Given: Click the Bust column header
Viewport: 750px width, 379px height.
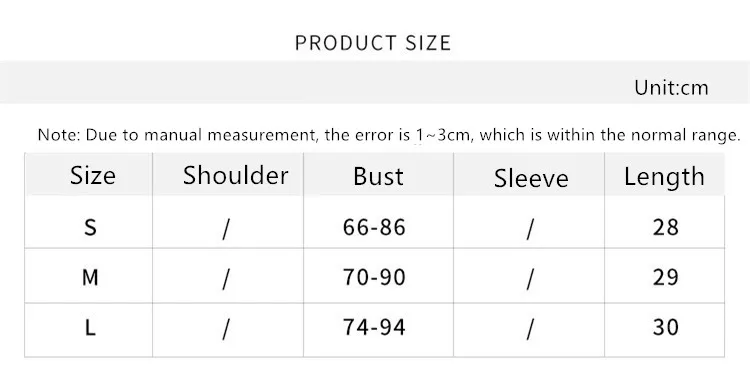Looking at the screenshot, I should (378, 176).
